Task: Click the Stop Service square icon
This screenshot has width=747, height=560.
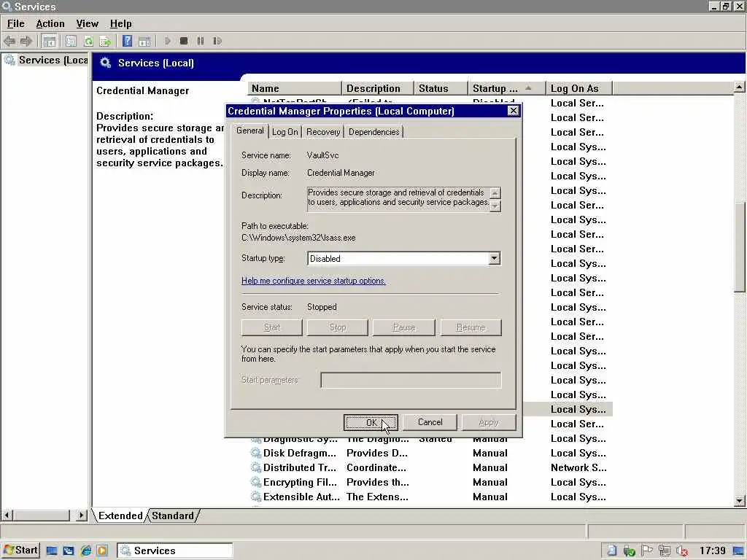Action: (184, 41)
